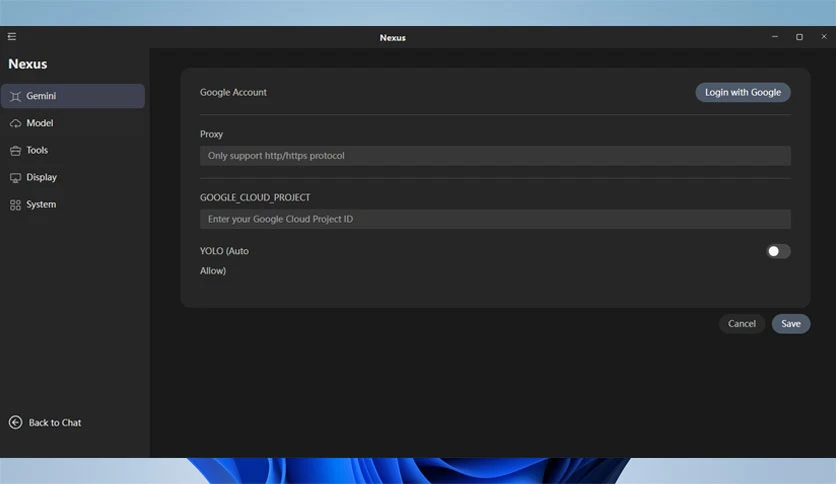
Task: Click the Nexus sidebar heading
Action: (28, 64)
